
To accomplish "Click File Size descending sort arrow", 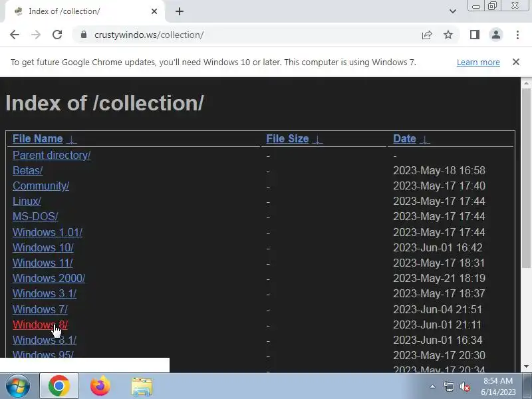I will tap(317, 140).
